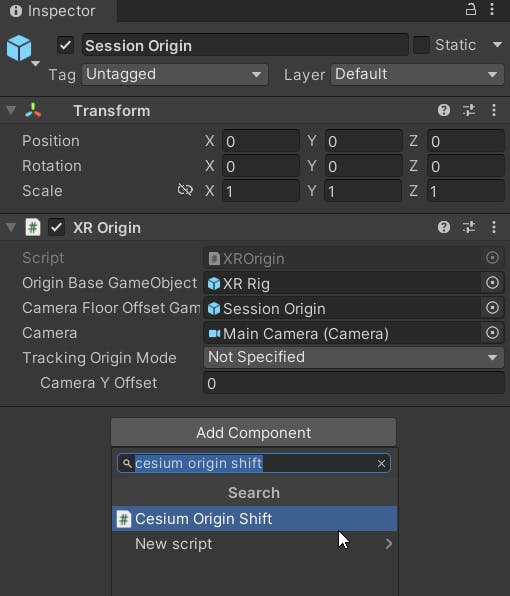Choose the New script entry

point(255,544)
